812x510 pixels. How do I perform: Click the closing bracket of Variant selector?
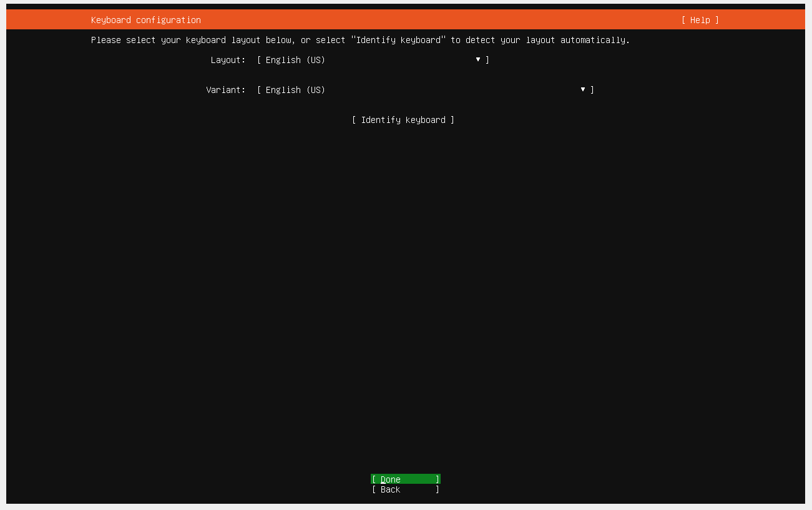[592, 90]
